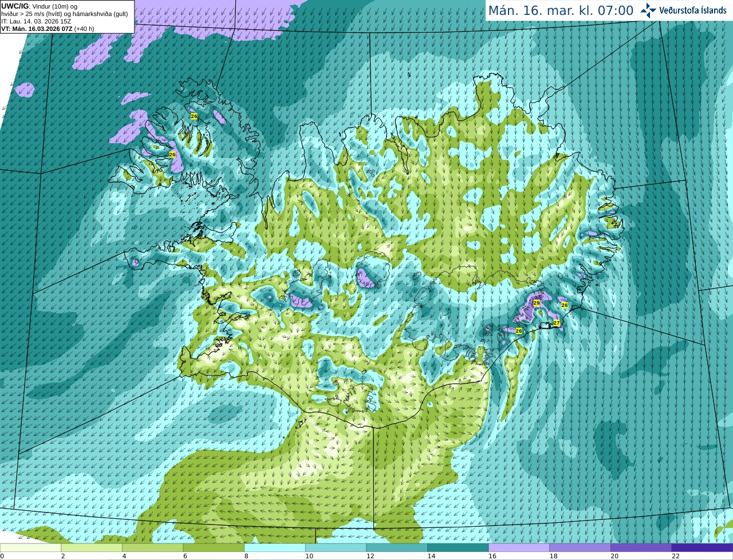The height and width of the screenshot is (560, 733).
Task: Click the UWC/IG: Vindur (10m) og title line
Action: [40, 6]
